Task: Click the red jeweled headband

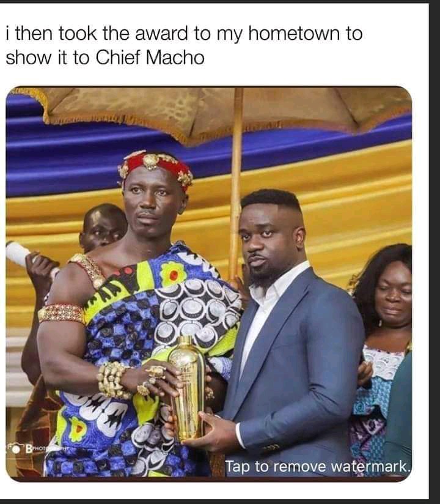Action: pyautogui.click(x=155, y=167)
